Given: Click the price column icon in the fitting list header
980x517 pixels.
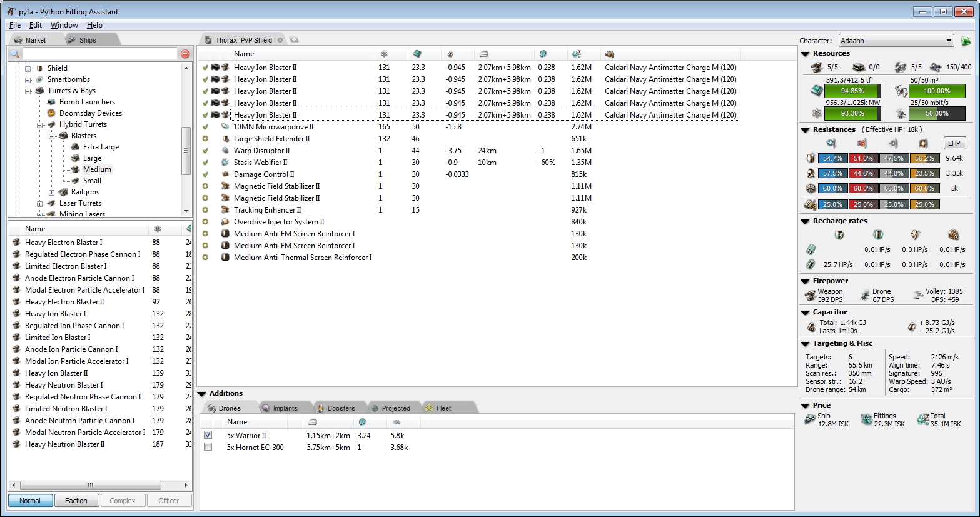Looking at the screenshot, I should 576,54.
